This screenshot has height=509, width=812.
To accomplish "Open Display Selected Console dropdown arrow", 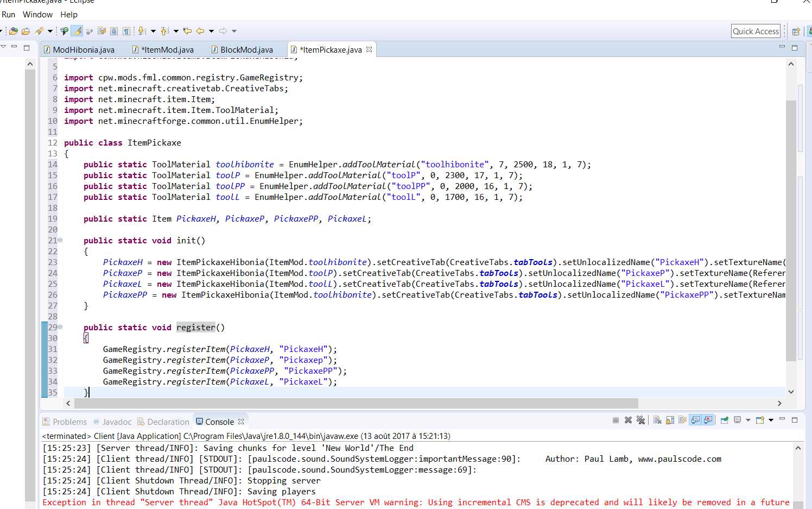I will point(748,420).
